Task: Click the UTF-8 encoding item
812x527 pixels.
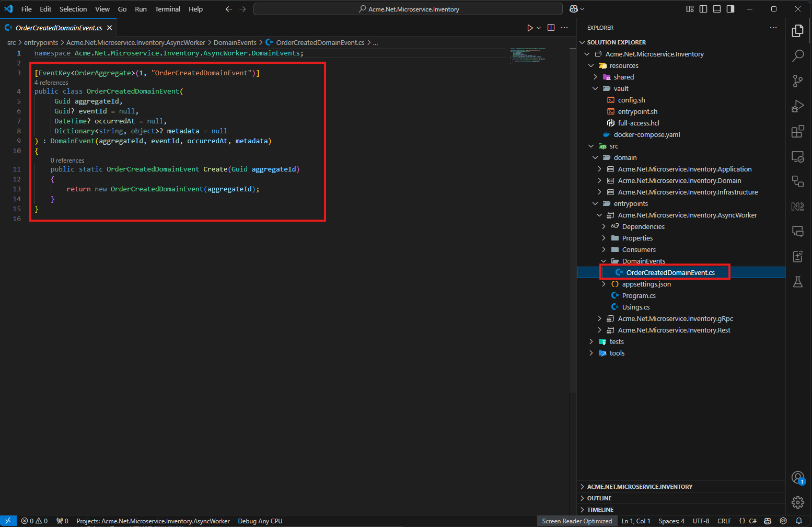Action: click(701, 521)
